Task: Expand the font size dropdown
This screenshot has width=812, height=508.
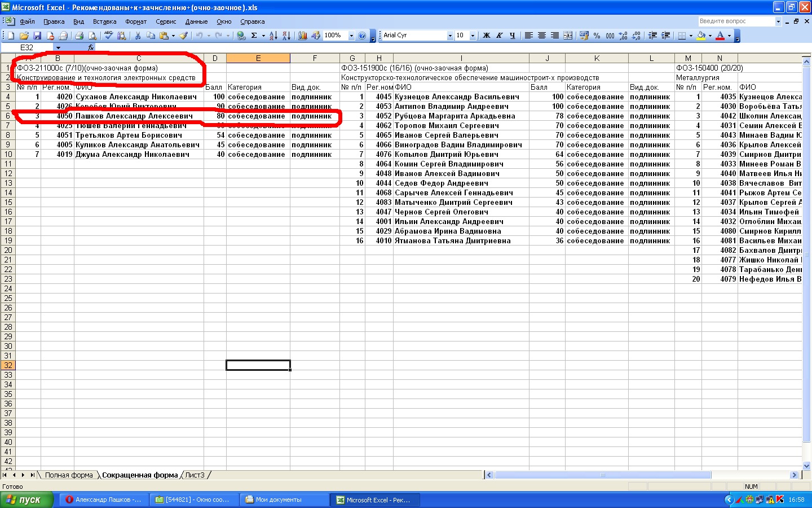Action: (473, 36)
